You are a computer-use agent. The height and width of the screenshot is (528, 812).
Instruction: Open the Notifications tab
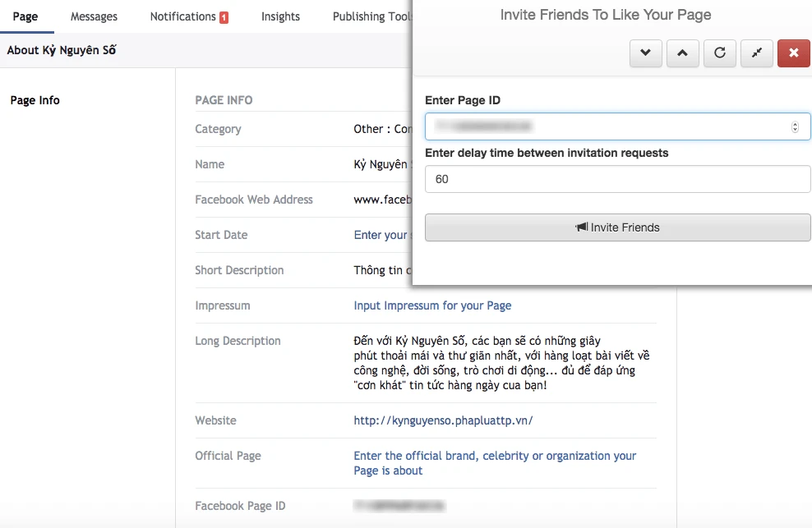182,16
